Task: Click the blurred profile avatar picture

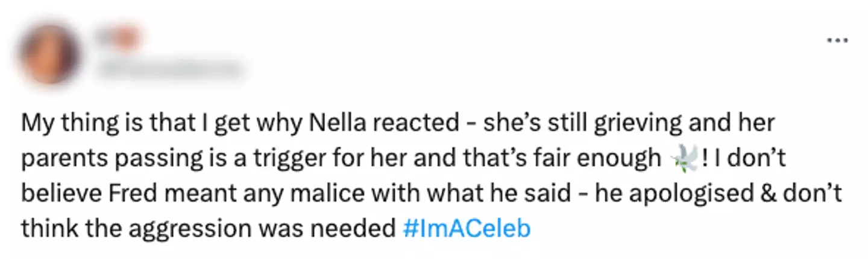Action: point(49,55)
